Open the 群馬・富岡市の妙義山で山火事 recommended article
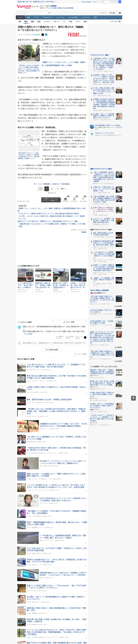 tap(49, 400)
